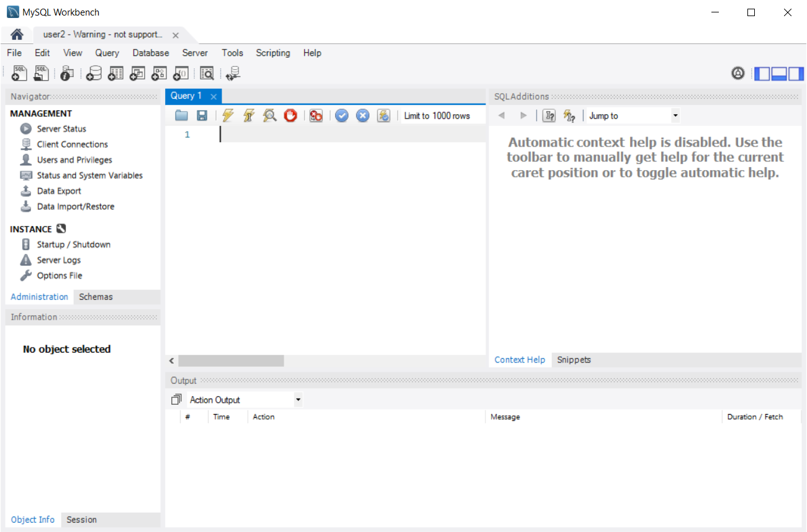Switch to Context Help tab

(x=520, y=360)
